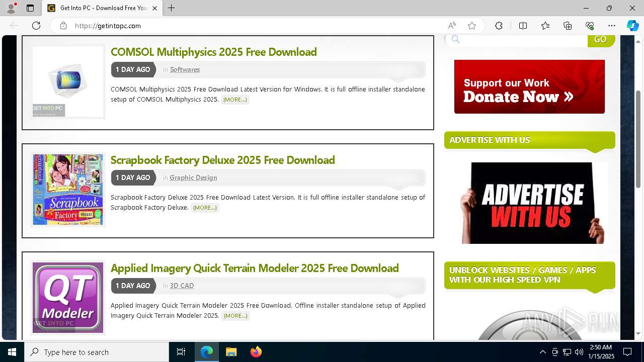Open the Extensions puzzle icon
644x362 pixels.
pos(499,26)
